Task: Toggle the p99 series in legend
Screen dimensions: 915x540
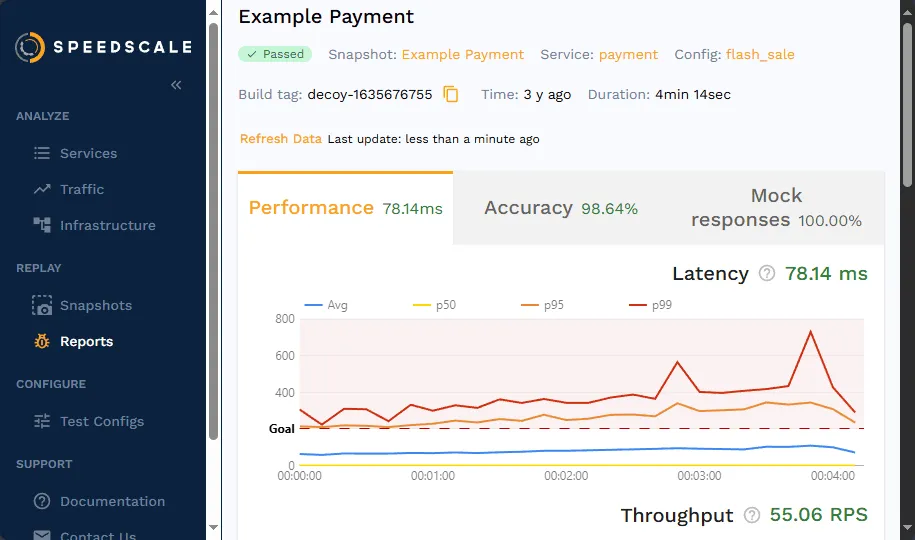Action: 650,305
